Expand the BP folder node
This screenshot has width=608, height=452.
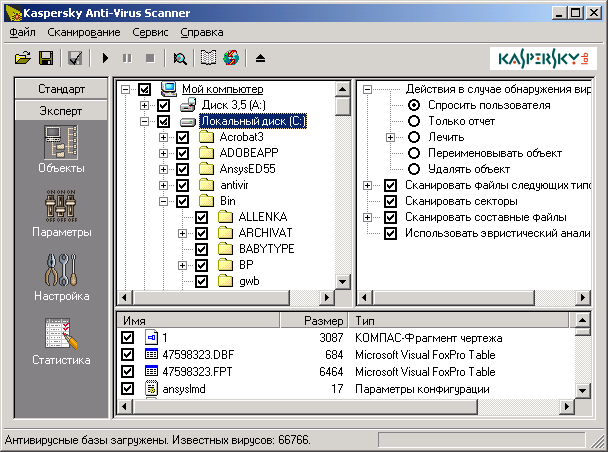click(x=182, y=266)
